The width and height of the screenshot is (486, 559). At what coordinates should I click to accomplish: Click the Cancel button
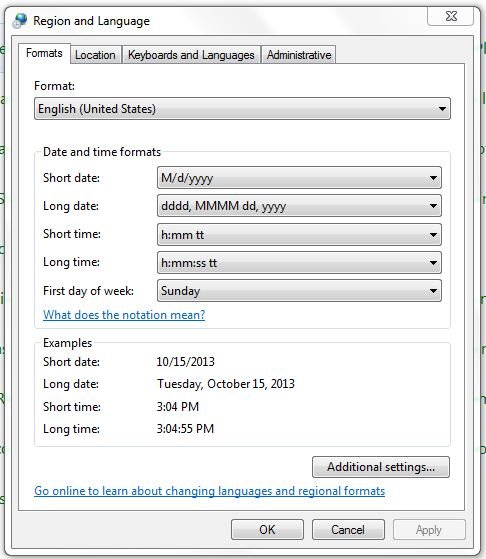(x=348, y=529)
